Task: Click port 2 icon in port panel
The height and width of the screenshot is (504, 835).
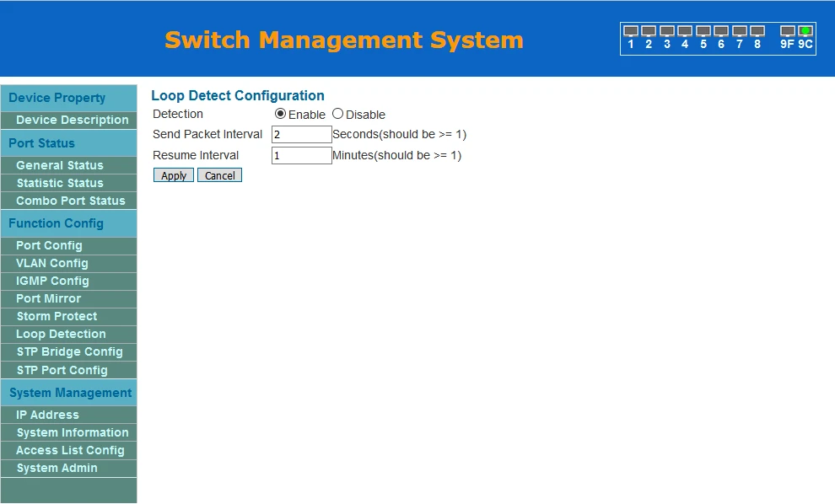Action: pos(649,31)
